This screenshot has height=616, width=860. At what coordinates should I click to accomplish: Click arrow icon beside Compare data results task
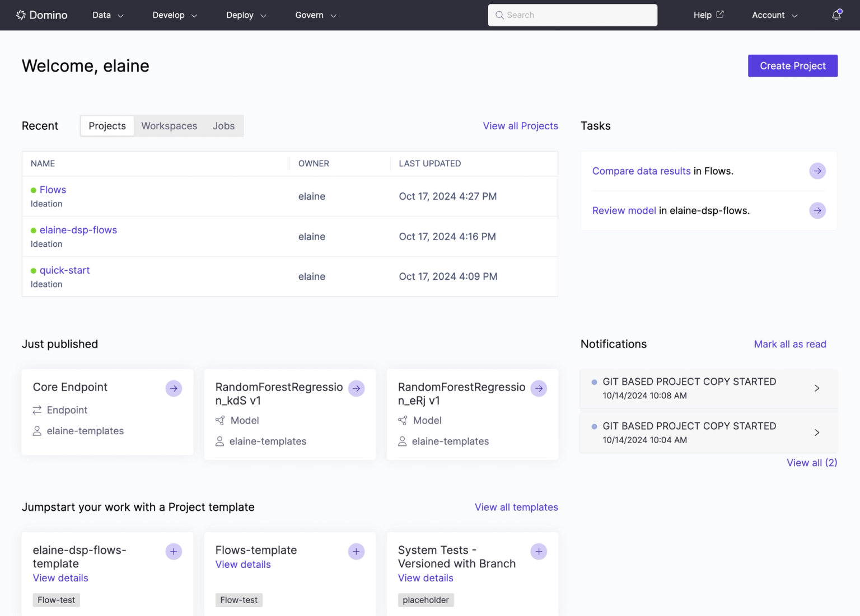click(817, 171)
